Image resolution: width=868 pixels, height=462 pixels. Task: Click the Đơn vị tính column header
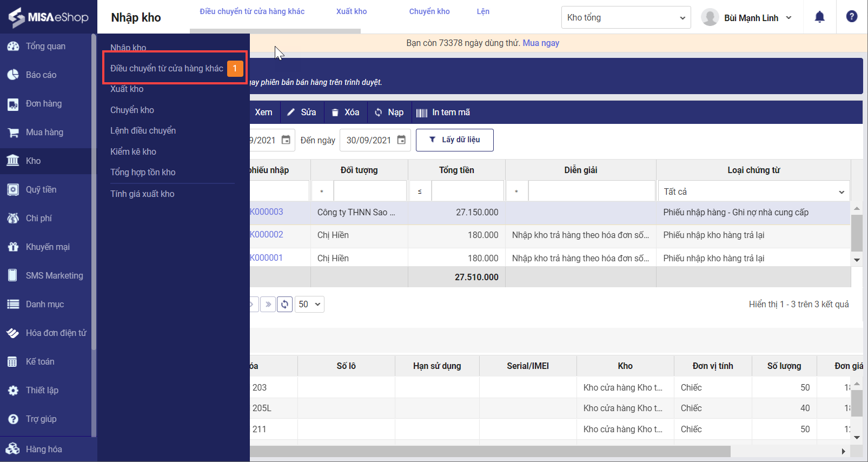click(x=713, y=366)
